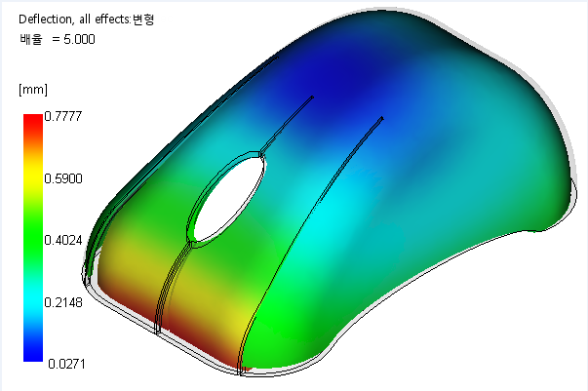Click the scale factor text "배율 = 5.000"
The height and width of the screenshot is (391, 588).
coord(57,39)
